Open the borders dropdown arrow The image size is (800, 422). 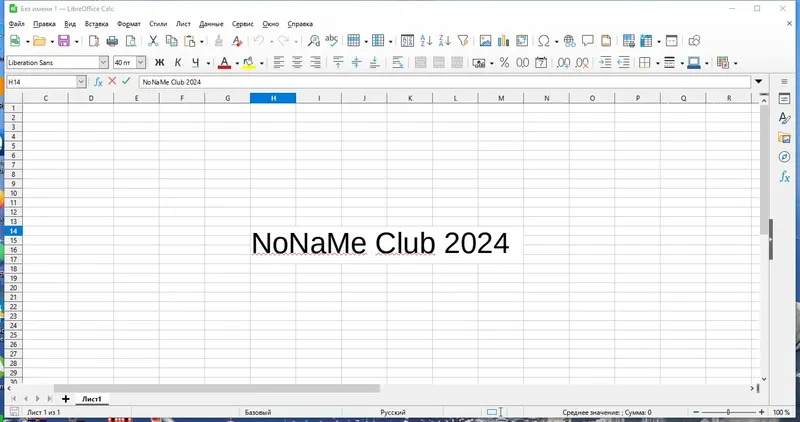click(x=658, y=63)
